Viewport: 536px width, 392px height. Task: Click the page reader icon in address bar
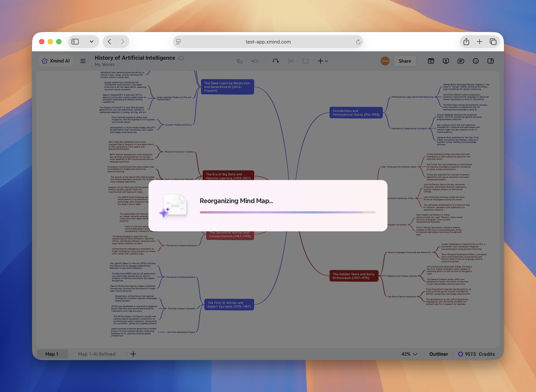pyautogui.click(x=178, y=42)
